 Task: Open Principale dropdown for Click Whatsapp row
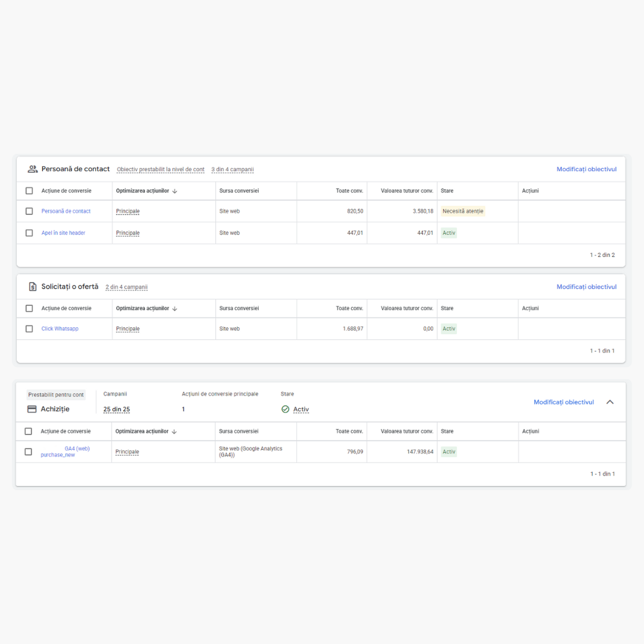click(x=128, y=329)
